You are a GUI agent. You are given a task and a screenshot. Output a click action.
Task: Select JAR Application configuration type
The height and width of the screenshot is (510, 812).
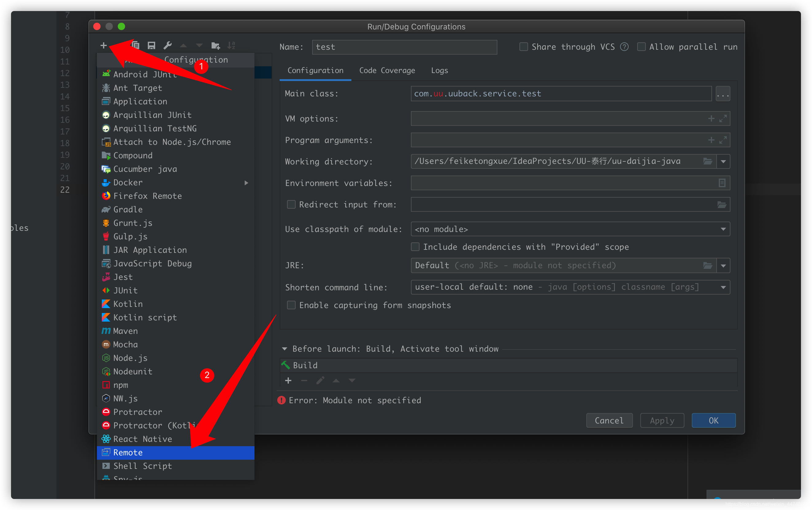pyautogui.click(x=176, y=250)
